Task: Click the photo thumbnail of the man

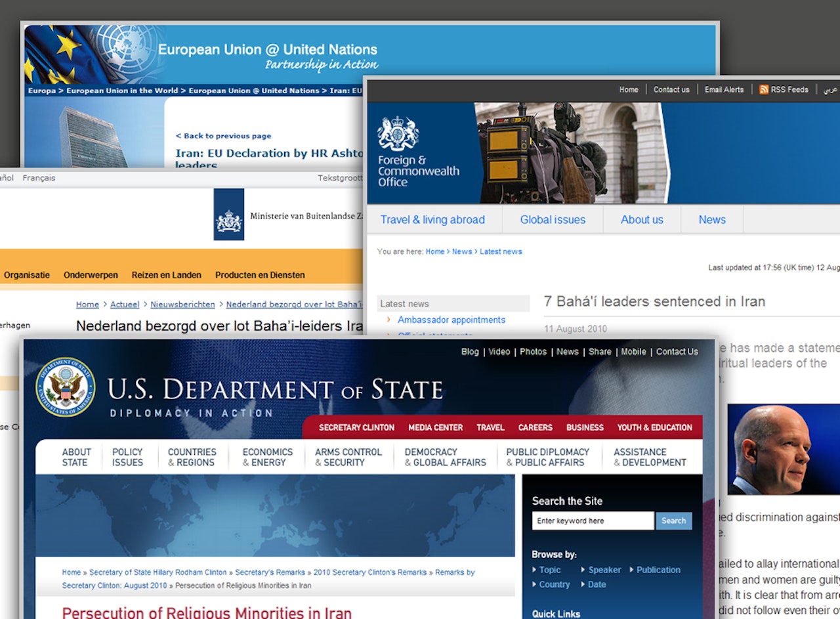Action: [774, 450]
